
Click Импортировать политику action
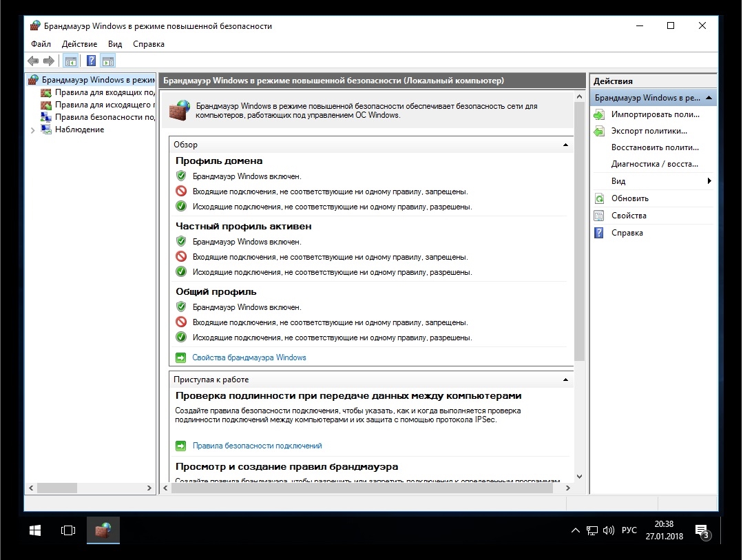[x=656, y=114]
